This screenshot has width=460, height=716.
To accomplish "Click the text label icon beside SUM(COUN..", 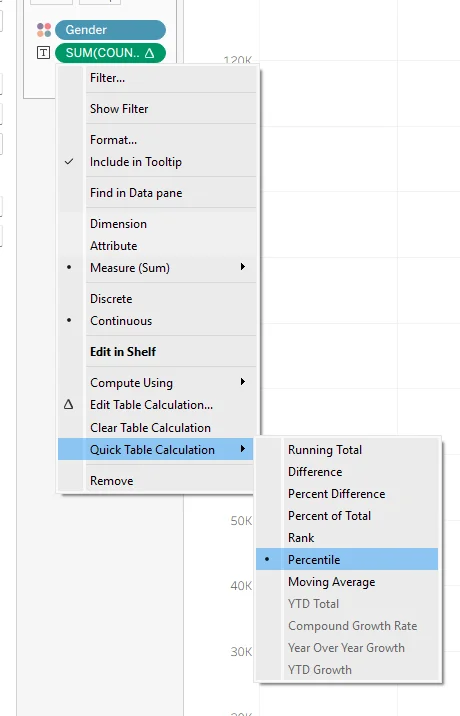I will tap(43, 53).
